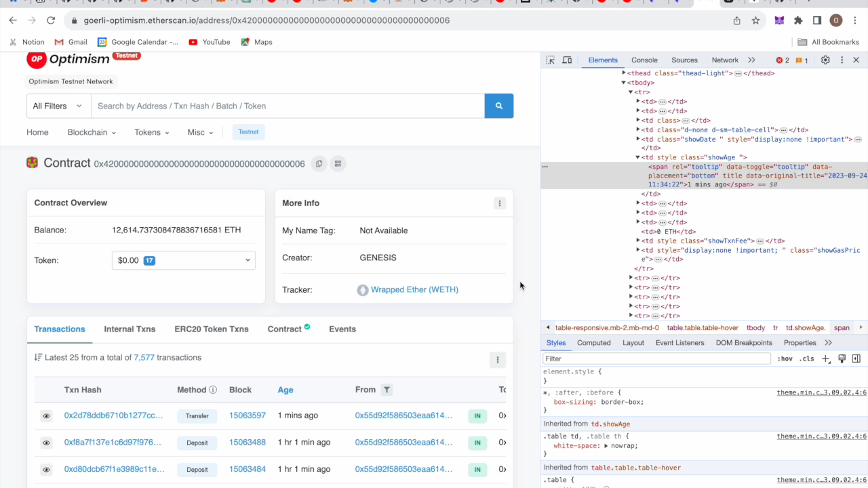Open the YouTube bookmark
Image resolution: width=868 pixels, height=488 pixels.
(x=210, y=42)
